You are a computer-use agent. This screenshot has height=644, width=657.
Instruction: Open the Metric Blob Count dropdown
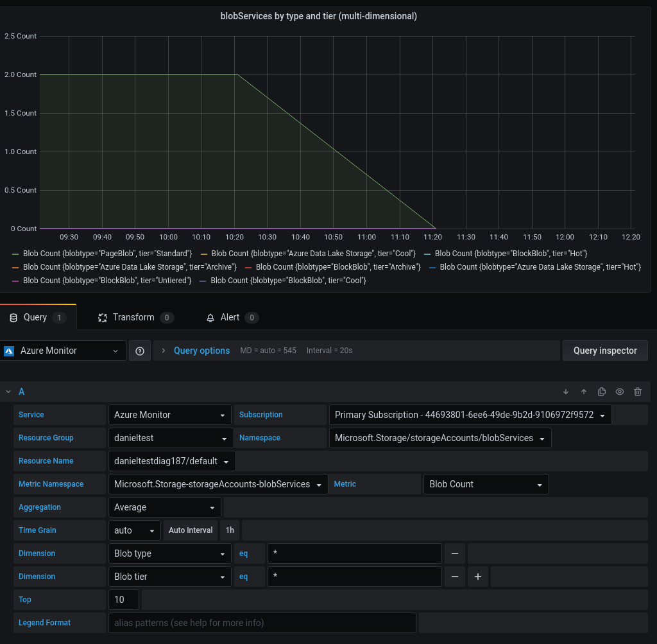point(486,484)
